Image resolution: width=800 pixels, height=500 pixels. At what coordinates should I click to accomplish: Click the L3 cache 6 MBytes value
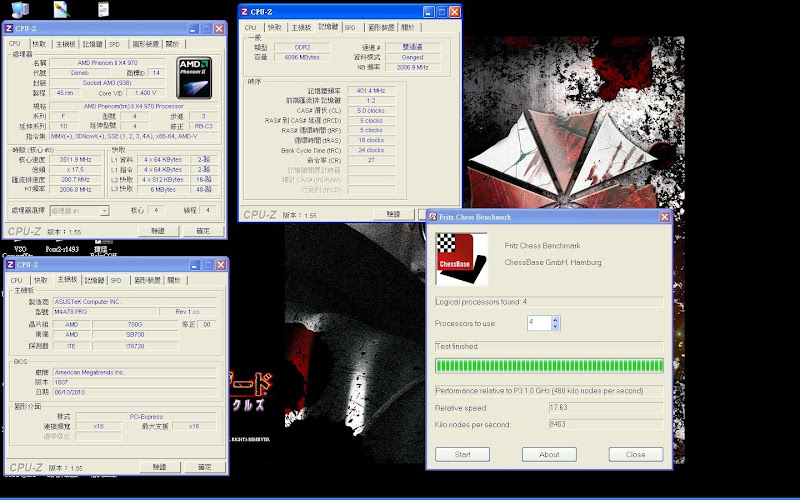pyautogui.click(x=163, y=189)
